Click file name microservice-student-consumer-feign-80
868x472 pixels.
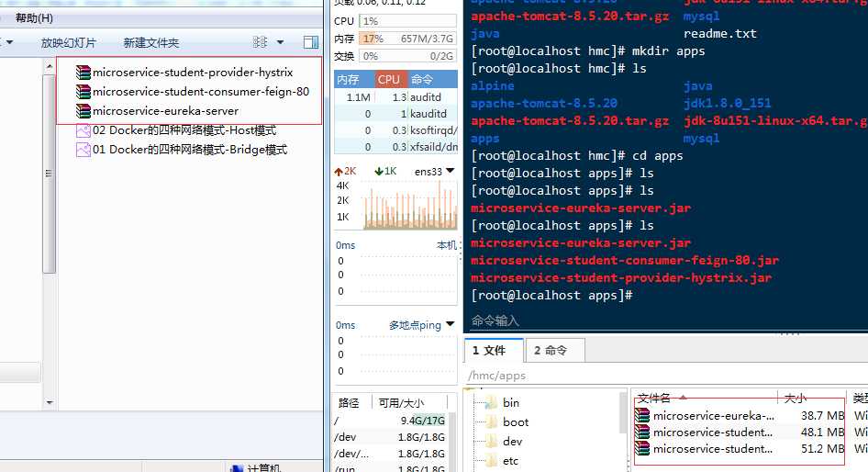[x=201, y=92]
